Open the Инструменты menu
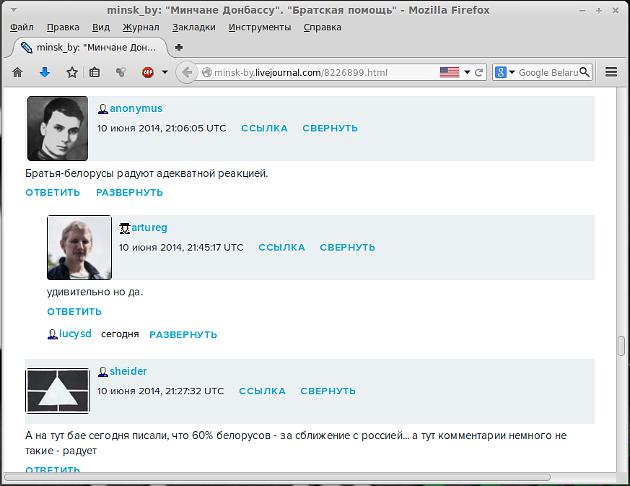Viewport: 630px width, 486px height. click(259, 27)
